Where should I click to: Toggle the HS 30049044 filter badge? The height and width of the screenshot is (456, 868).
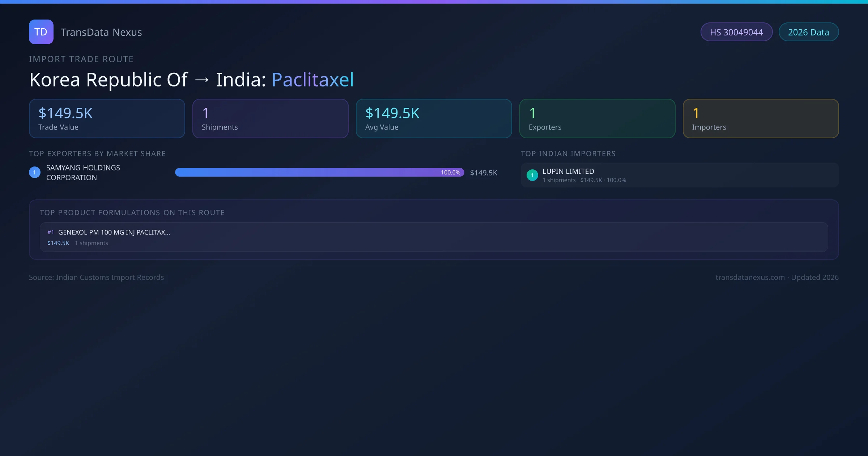tap(736, 32)
